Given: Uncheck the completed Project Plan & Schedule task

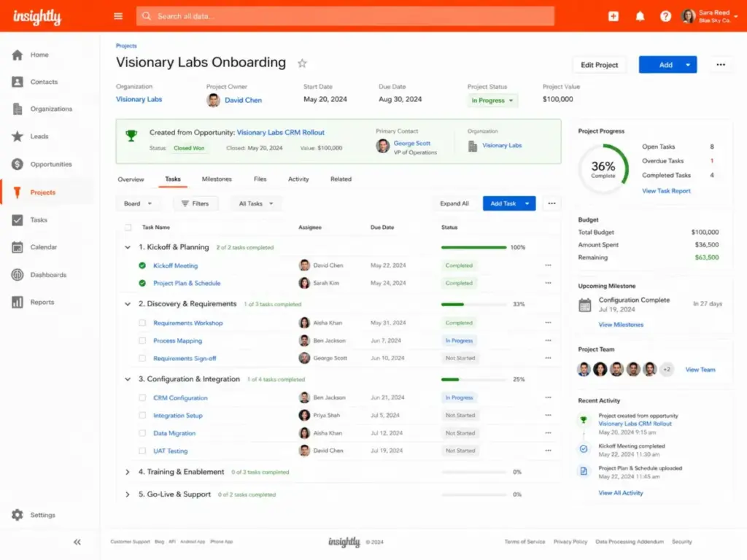Looking at the screenshot, I should click(142, 284).
